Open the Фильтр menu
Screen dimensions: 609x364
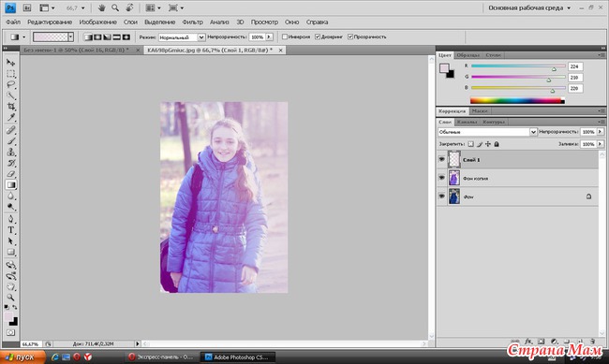[x=193, y=22]
